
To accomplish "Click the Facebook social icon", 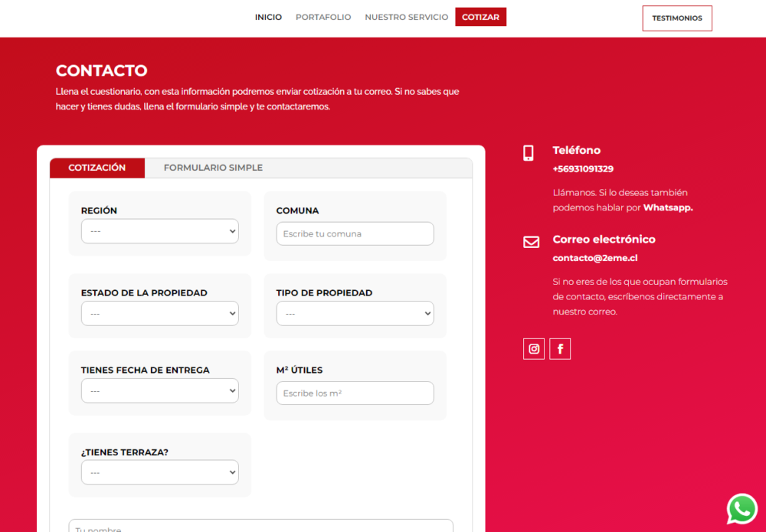I will click(x=560, y=349).
